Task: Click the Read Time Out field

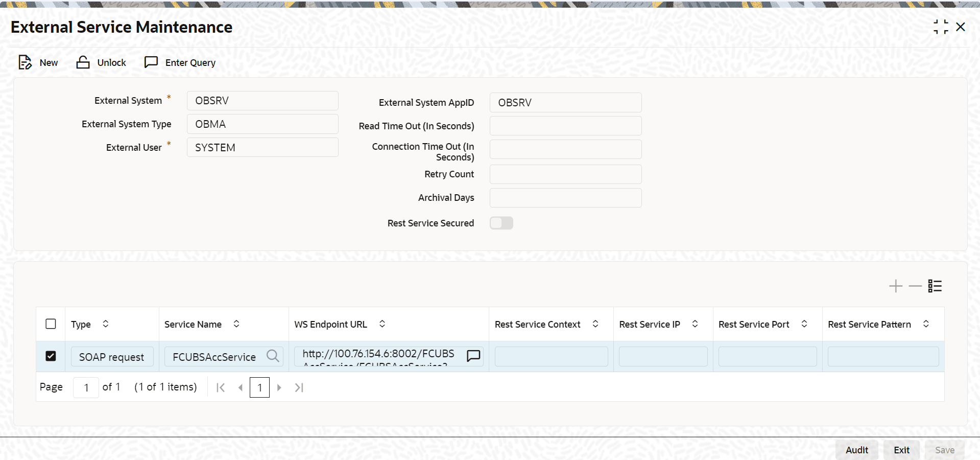Action: (565, 126)
